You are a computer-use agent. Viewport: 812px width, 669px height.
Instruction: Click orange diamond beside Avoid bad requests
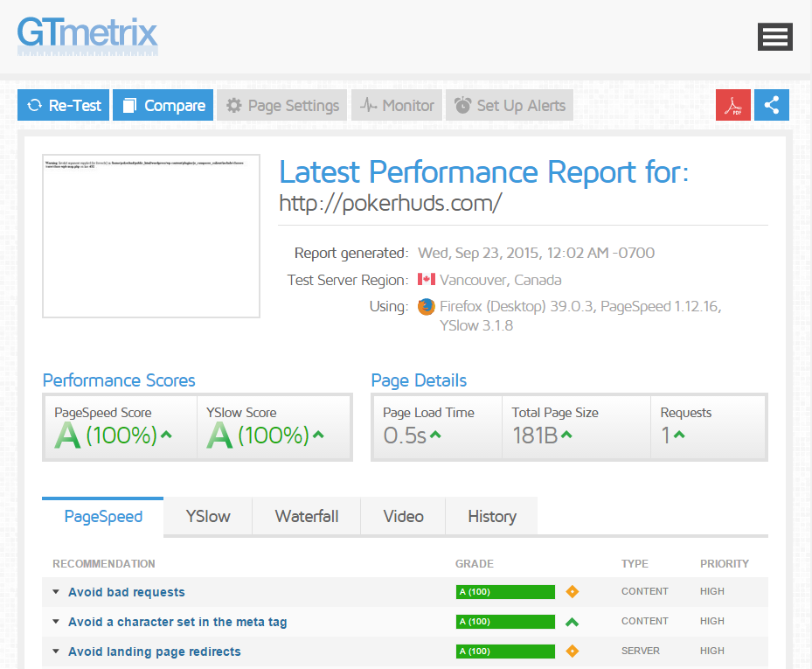pyautogui.click(x=573, y=591)
